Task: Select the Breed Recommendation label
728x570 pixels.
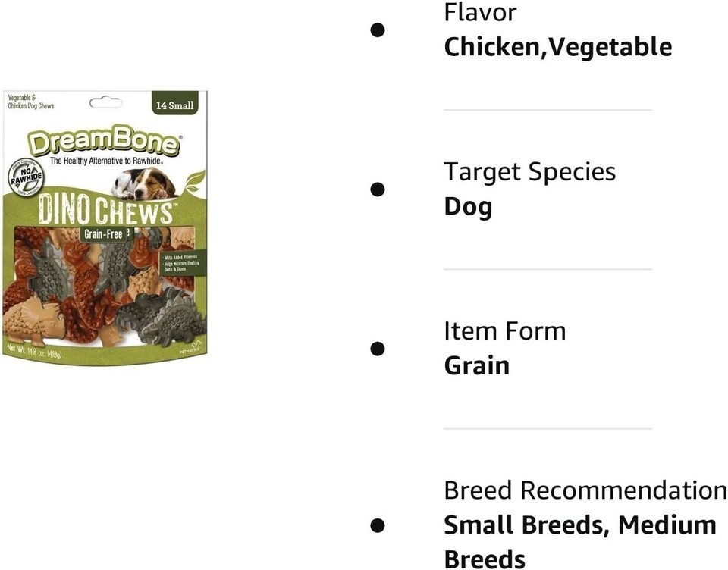Action: pos(585,490)
